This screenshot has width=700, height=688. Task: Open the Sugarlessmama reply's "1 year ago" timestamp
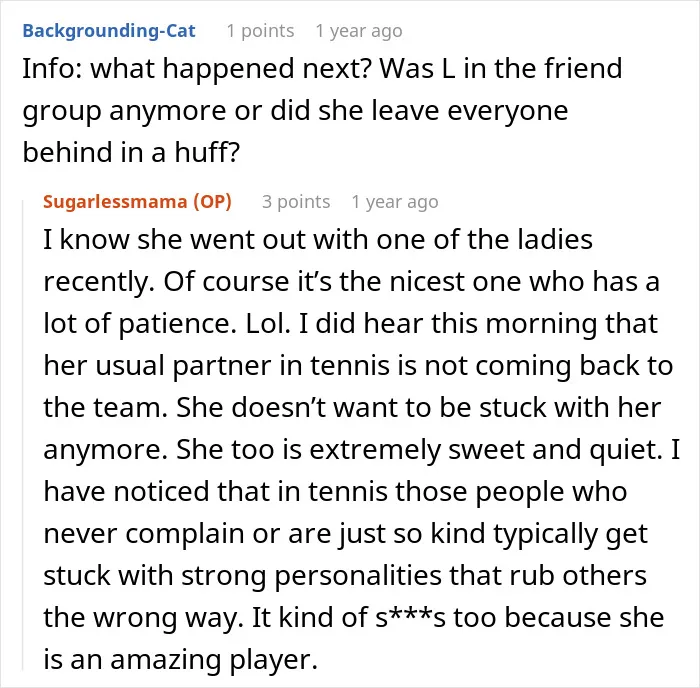[395, 202]
